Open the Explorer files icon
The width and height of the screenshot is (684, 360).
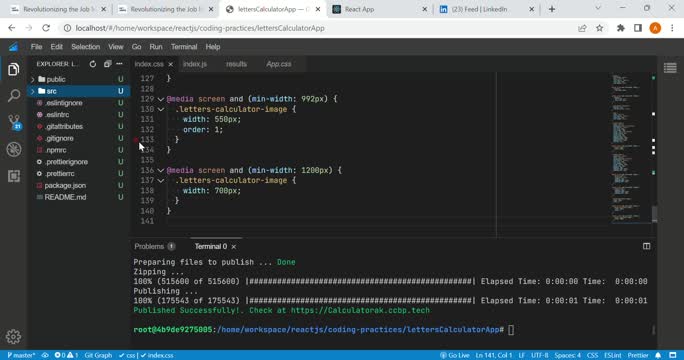(x=14, y=69)
